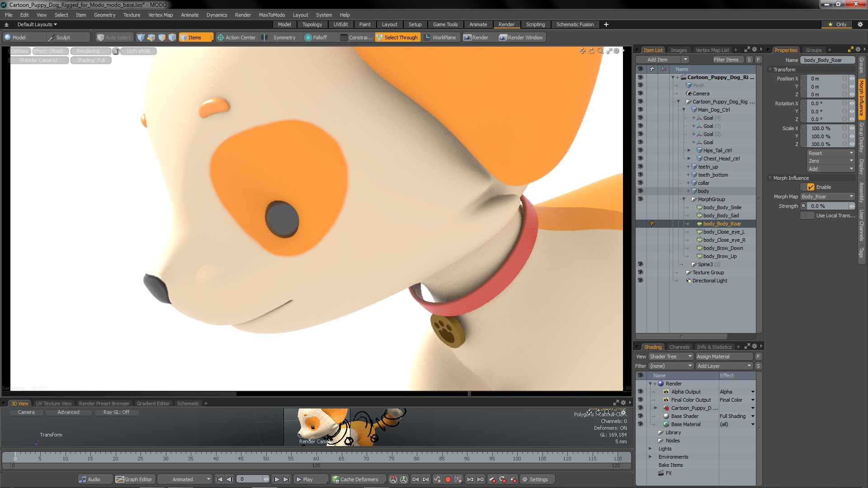The image size is (868, 488).
Task: Switch to the Channels tab
Action: tap(679, 347)
